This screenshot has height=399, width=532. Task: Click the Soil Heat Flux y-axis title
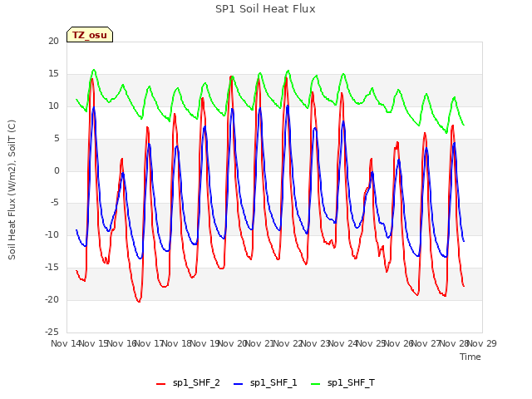(12, 190)
